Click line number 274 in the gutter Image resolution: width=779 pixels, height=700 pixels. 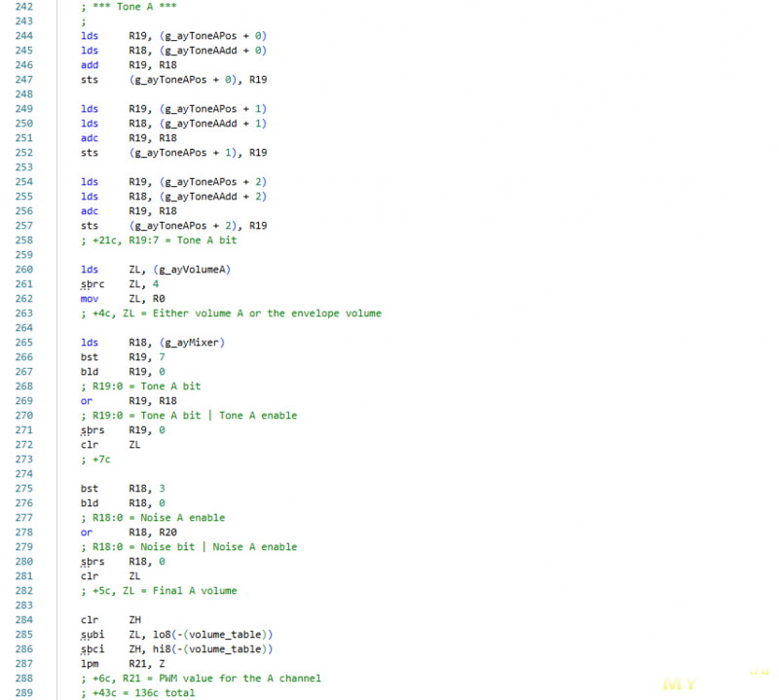click(26, 473)
